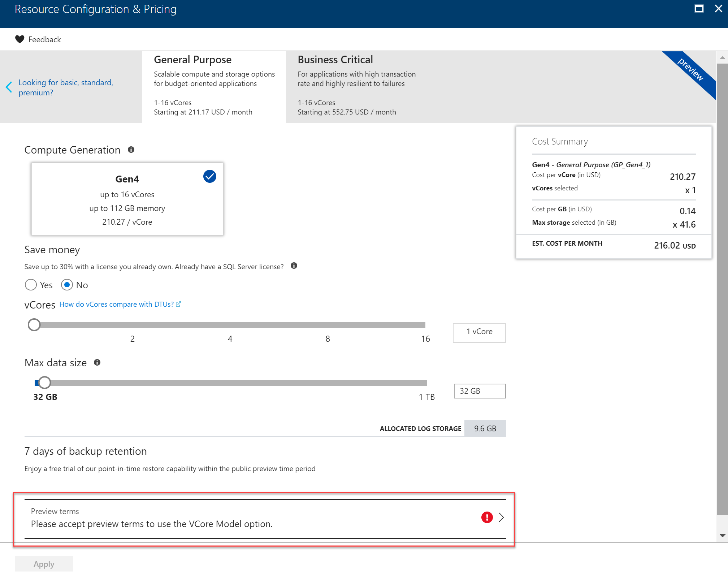Expand Preview terms chevron arrow
Screen dimensions: 728x582
pos(501,517)
